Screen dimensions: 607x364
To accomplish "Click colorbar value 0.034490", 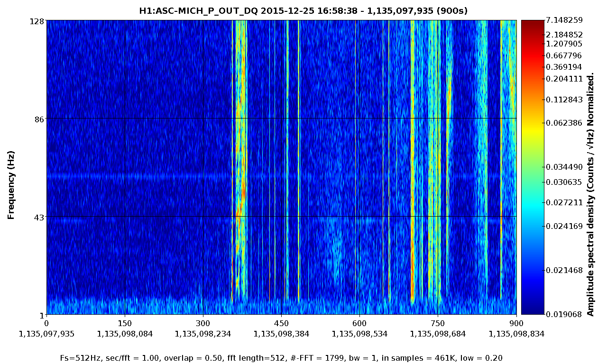I will click(564, 167).
